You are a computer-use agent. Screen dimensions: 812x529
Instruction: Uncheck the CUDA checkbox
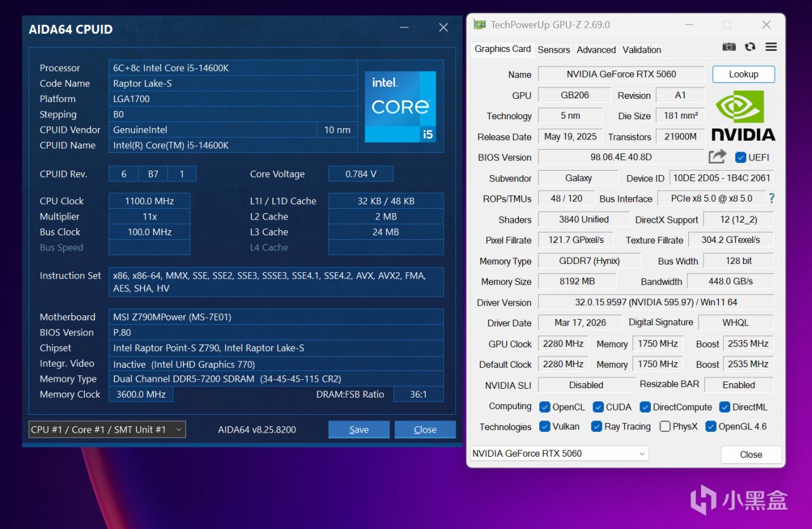[x=598, y=407]
